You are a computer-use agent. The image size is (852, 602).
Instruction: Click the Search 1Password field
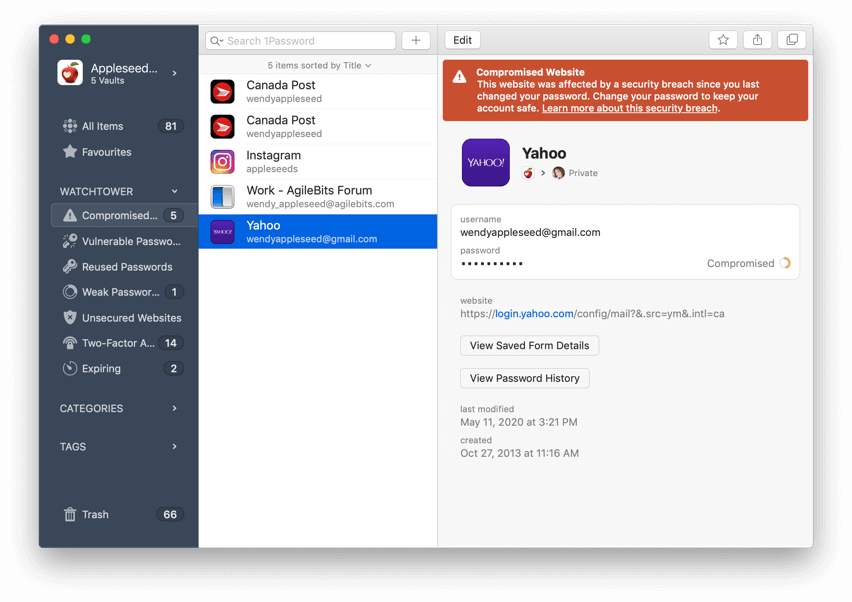(300, 39)
